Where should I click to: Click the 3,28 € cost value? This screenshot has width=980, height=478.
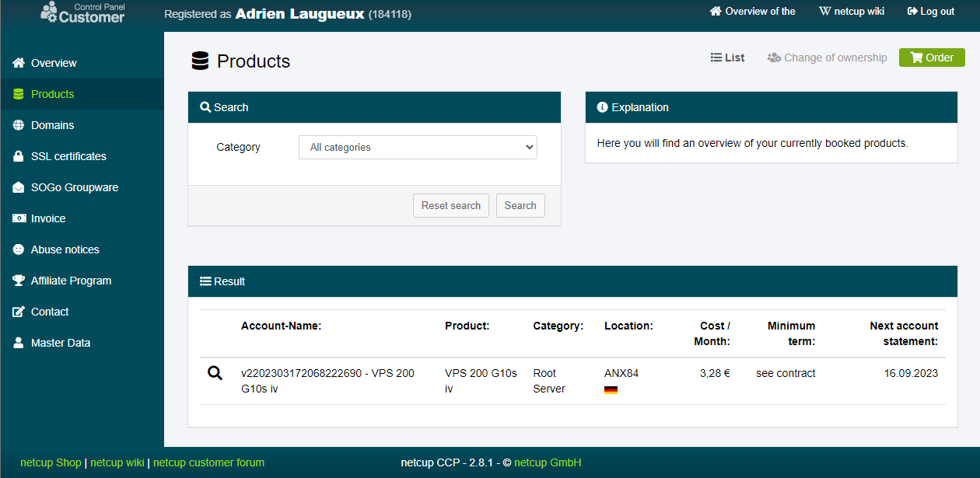coord(715,373)
